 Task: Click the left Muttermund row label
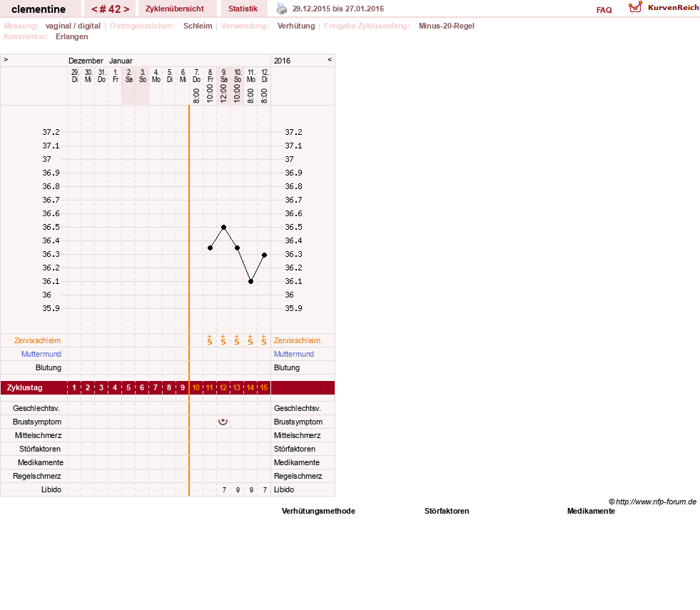coord(41,354)
